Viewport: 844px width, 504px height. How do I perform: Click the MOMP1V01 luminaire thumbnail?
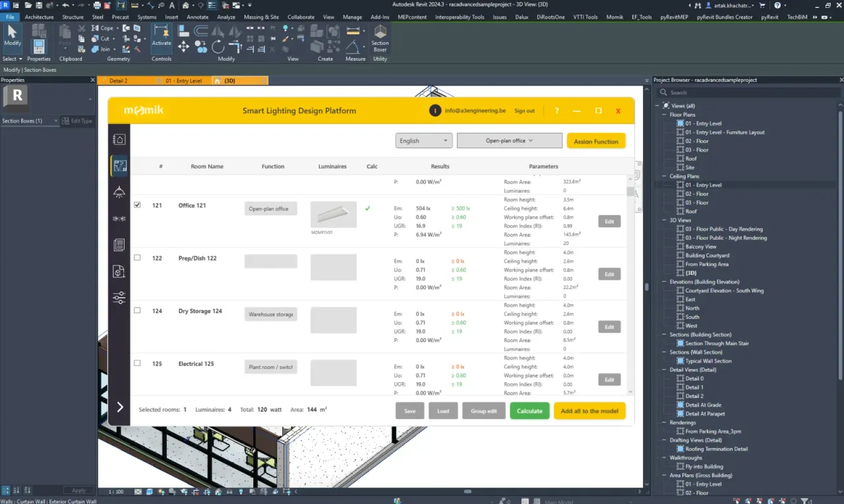coord(334,215)
